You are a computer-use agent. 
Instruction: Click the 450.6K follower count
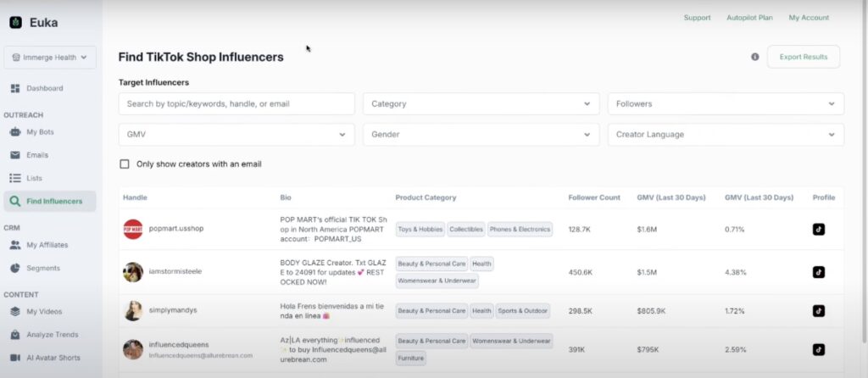point(580,272)
